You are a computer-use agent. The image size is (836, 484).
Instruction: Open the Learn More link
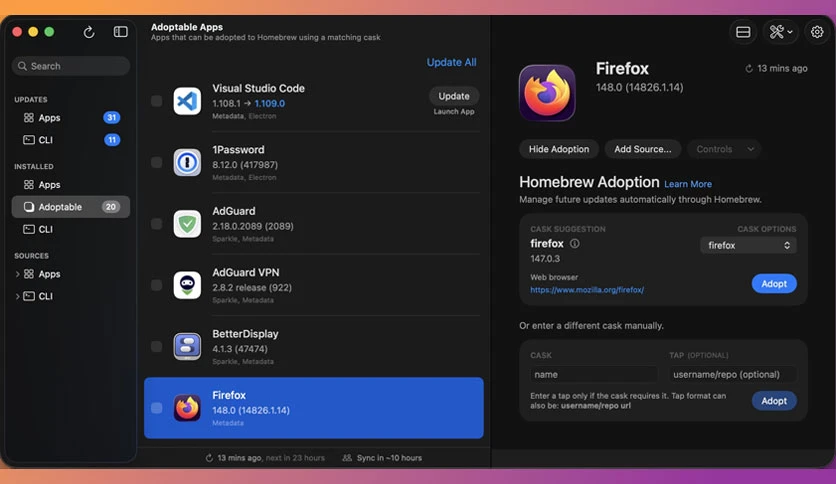click(x=688, y=184)
